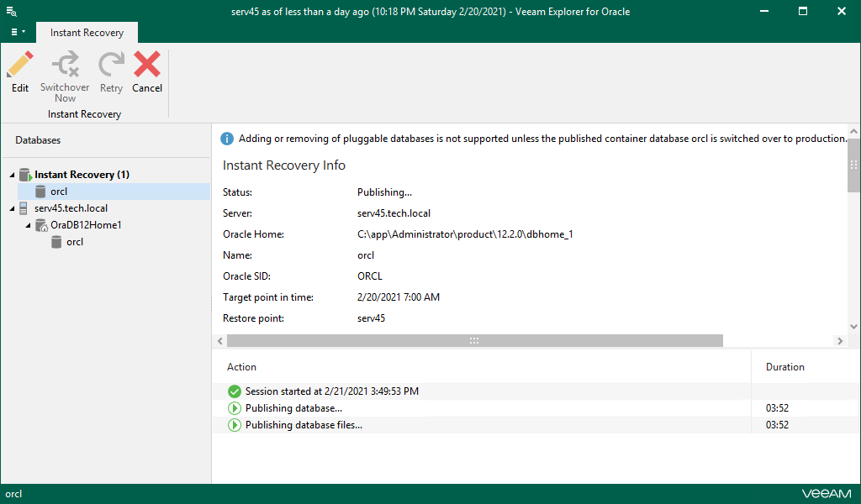Viewport: 861px width, 504px height.
Task: Click the 2/20/2021 7:00 AM value
Action: coord(398,297)
